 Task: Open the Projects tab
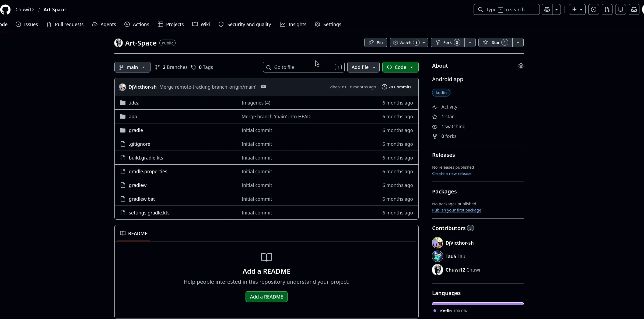click(x=171, y=24)
